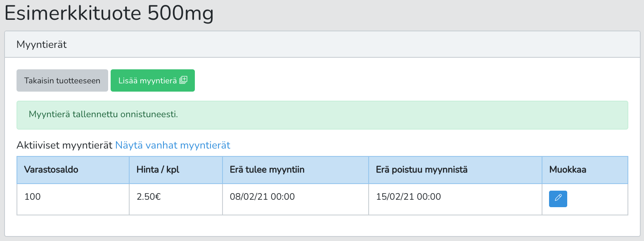Click the Myyntierät panel header
Image resolution: width=644 pixels, height=241 pixels.
tap(322, 44)
